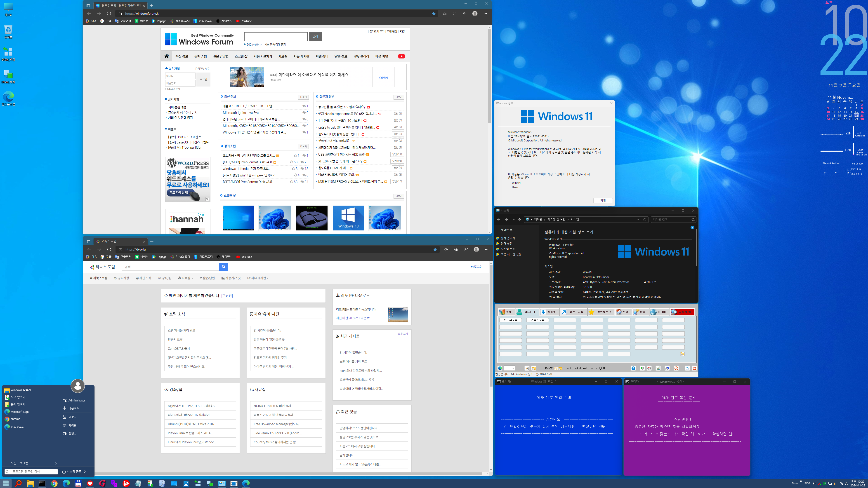Click 제어판 검색 box in 시스템 window
This screenshot has width=868, height=488.
[x=673, y=220]
